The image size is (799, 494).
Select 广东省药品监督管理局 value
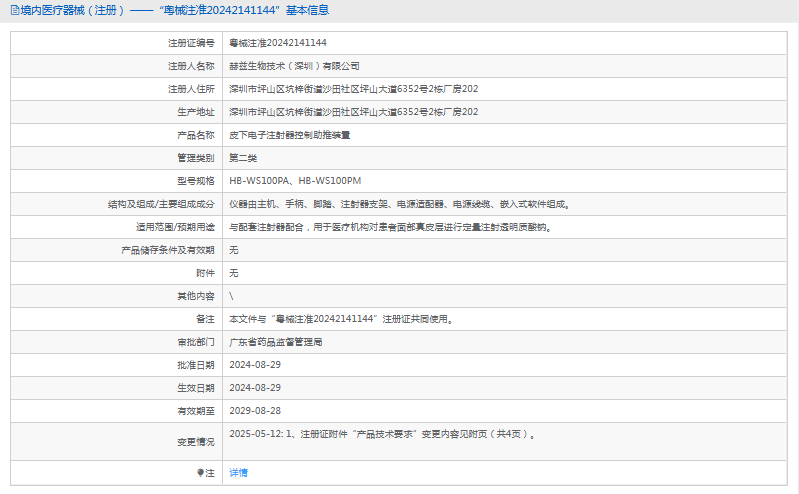276,342
